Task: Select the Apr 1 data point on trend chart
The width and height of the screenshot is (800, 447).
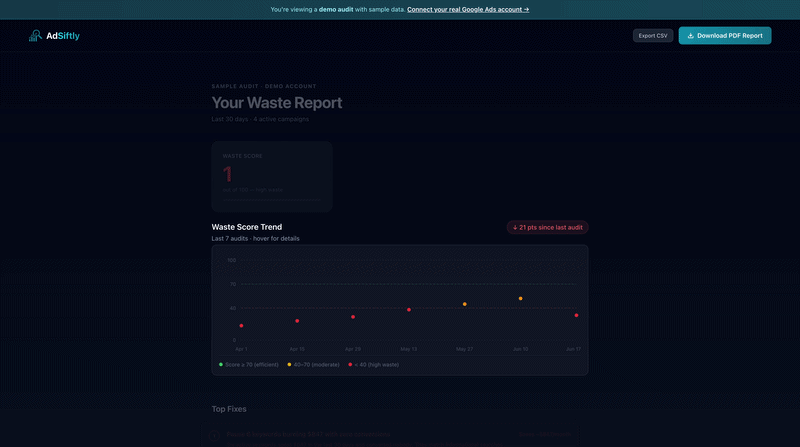Action: tap(241, 326)
